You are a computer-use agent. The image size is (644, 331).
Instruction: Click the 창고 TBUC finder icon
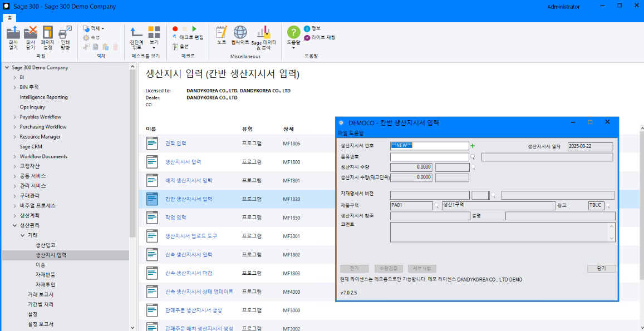(x=609, y=206)
